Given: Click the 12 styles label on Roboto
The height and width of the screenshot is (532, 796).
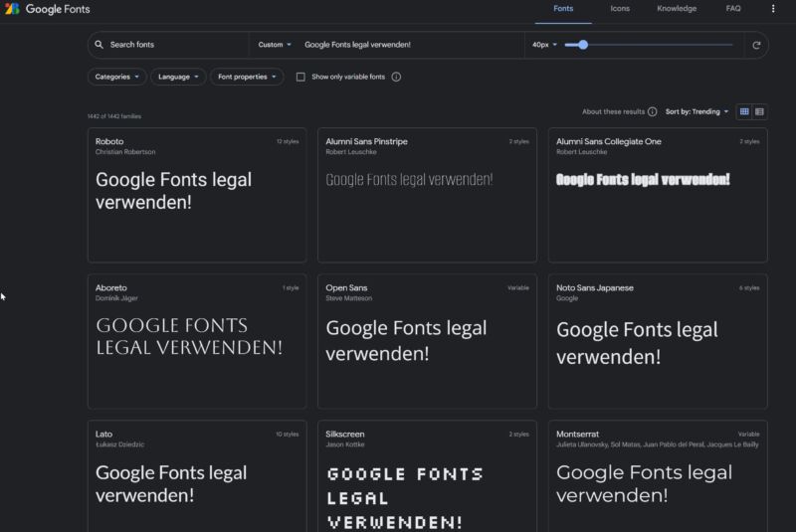Looking at the screenshot, I should pyautogui.click(x=288, y=141).
